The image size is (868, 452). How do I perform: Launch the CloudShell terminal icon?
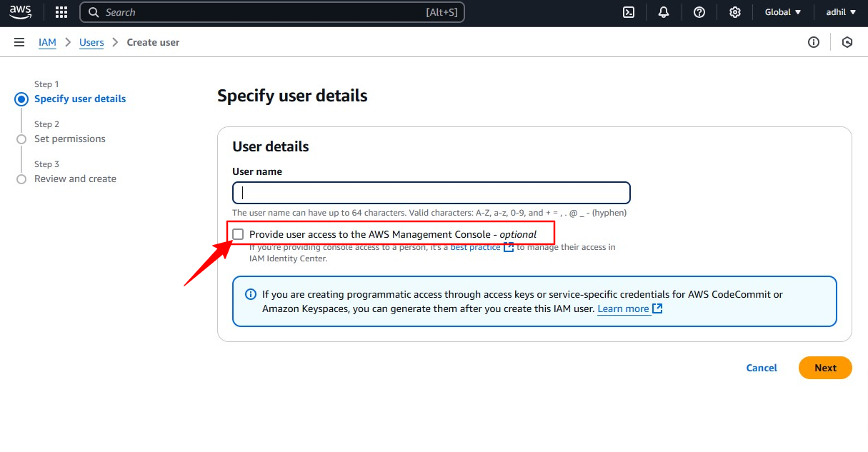coord(629,12)
